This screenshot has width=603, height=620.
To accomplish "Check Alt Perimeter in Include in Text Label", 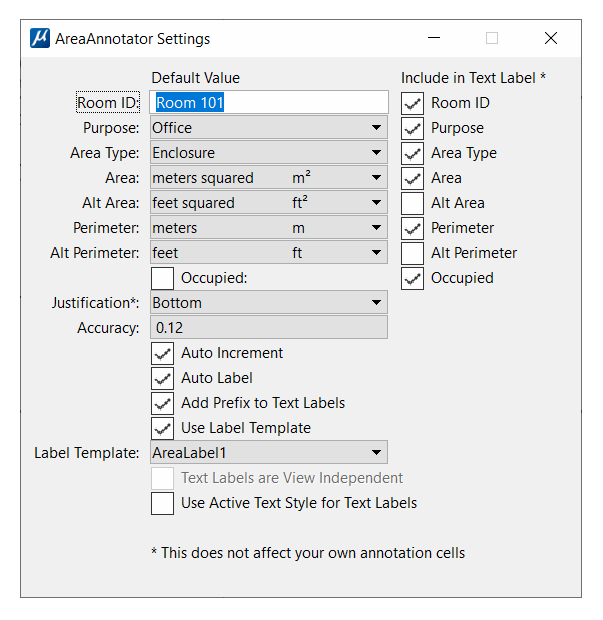I will point(412,253).
